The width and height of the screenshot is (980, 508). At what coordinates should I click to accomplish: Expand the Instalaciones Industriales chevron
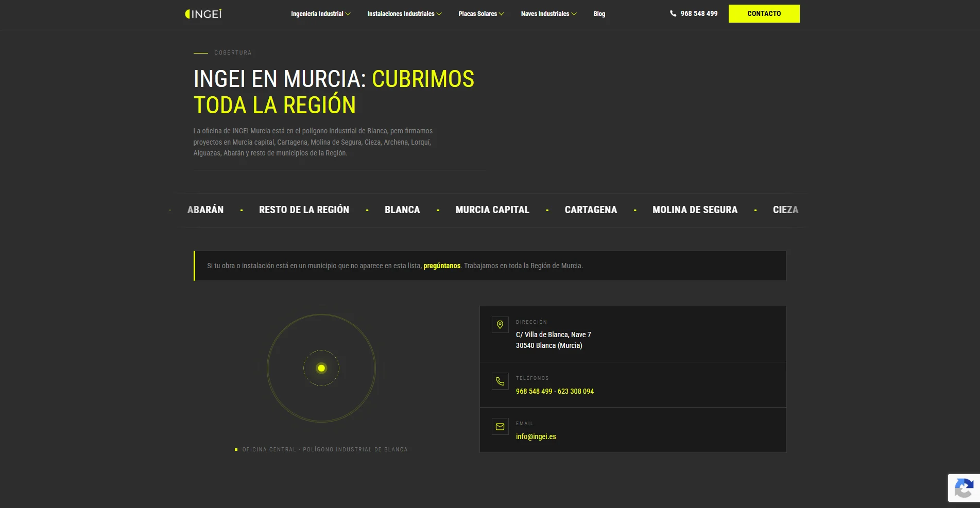click(x=439, y=14)
